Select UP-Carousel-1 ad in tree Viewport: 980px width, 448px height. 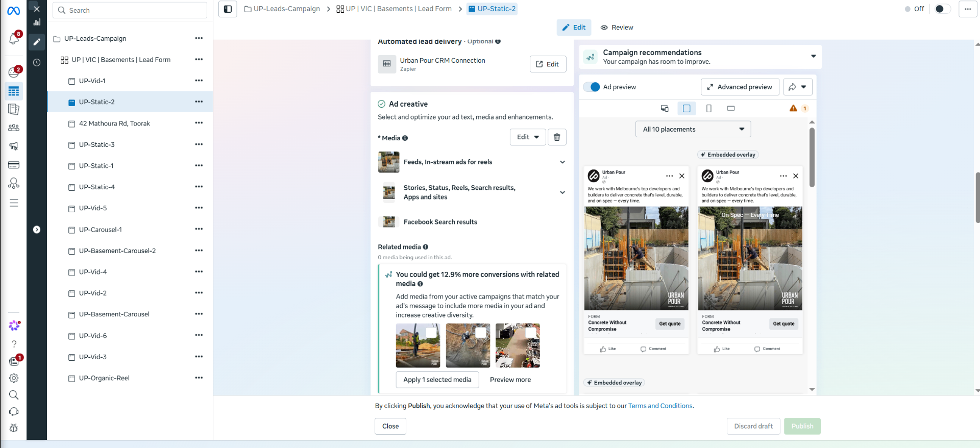[100, 230]
